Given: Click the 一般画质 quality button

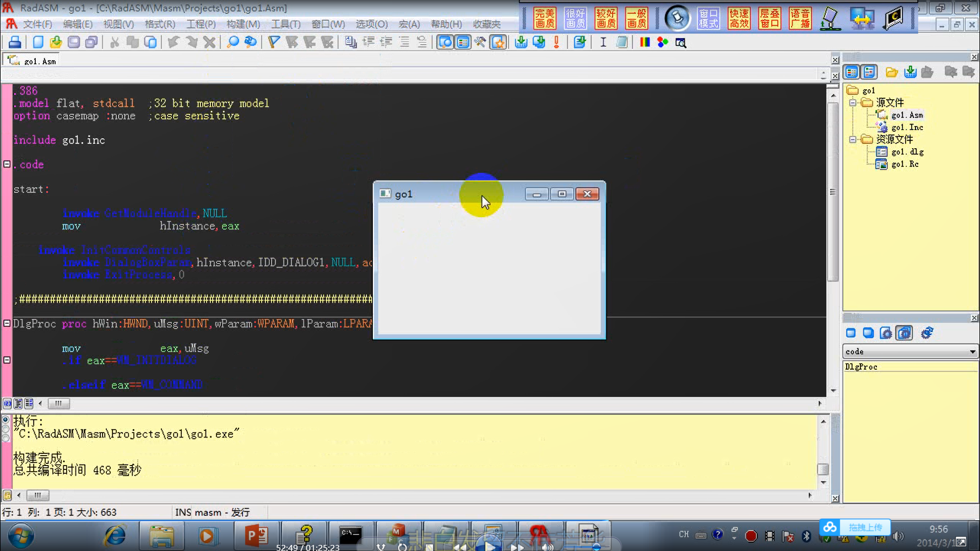Looking at the screenshot, I should point(636,18).
